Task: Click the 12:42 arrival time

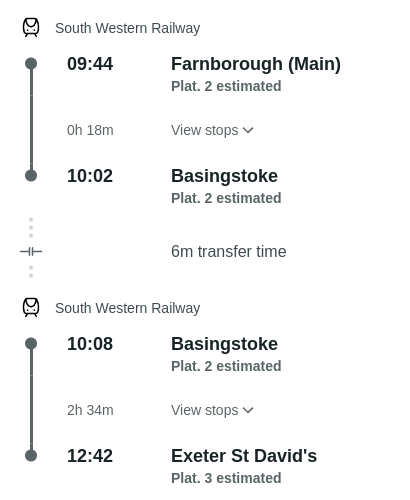Action: tap(90, 456)
